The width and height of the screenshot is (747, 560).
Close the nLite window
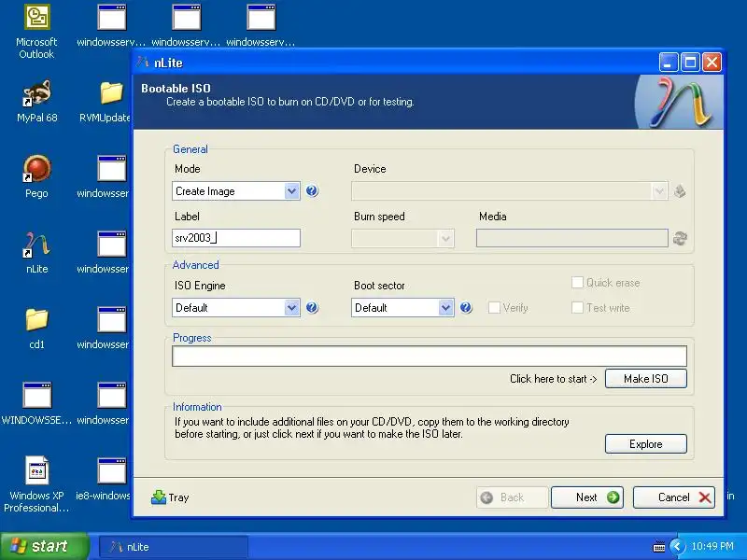click(x=712, y=62)
